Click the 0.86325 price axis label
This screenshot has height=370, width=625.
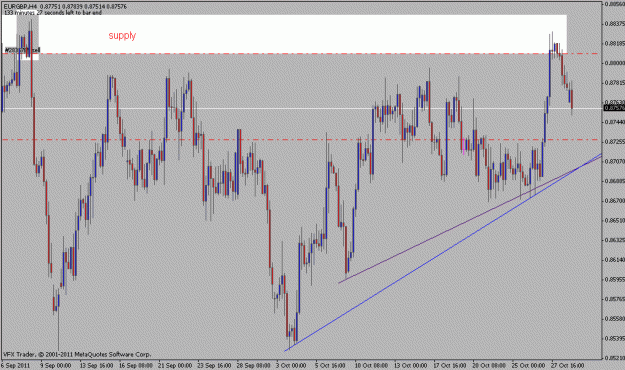click(x=615, y=240)
